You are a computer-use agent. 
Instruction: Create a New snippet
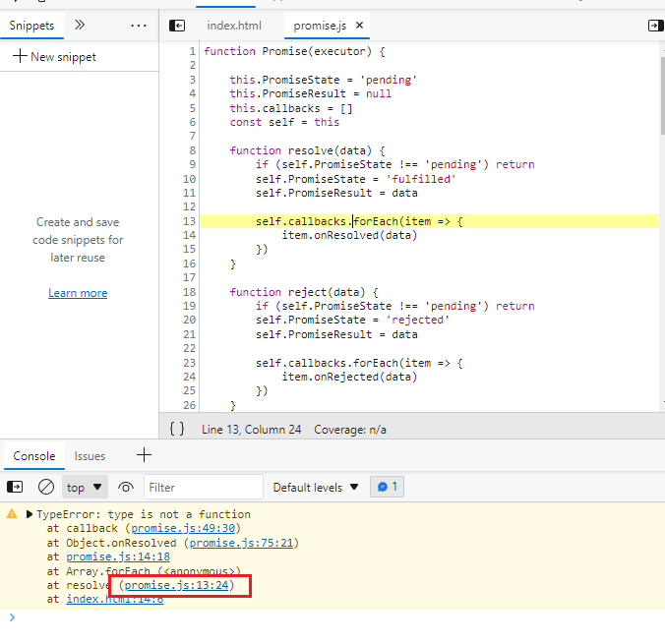click(x=54, y=56)
